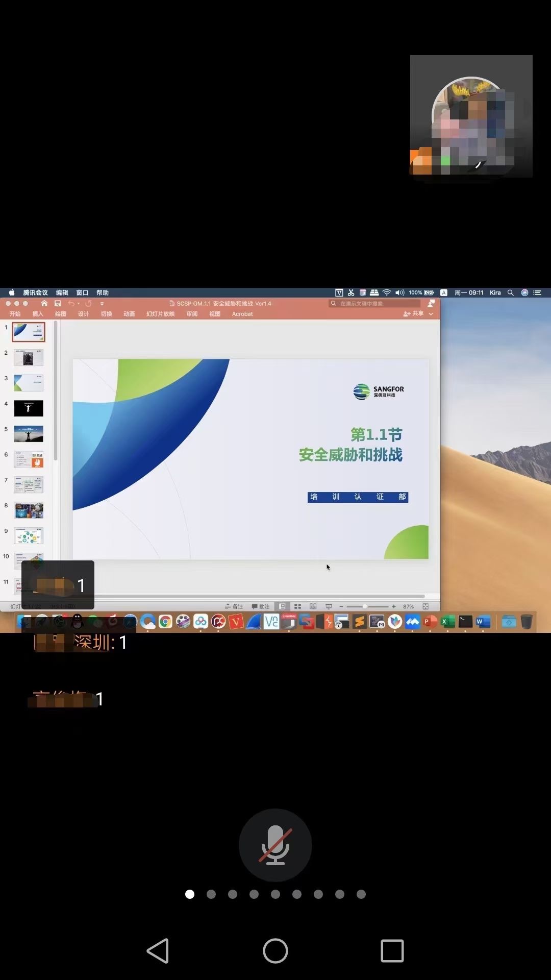Switch to slide sorter view
The width and height of the screenshot is (551, 980).
(x=297, y=606)
